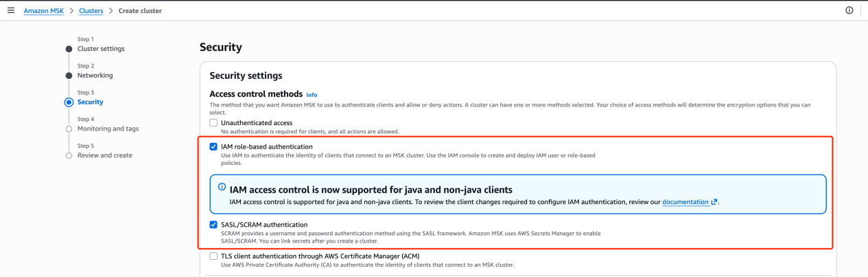Click the Access control methods label
The height and width of the screenshot is (277, 868).
click(256, 93)
